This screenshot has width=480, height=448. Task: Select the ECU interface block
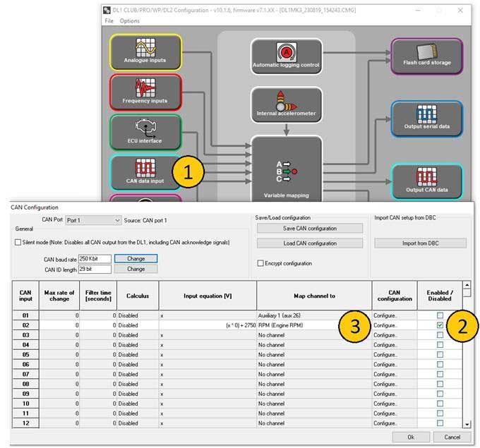coord(145,133)
